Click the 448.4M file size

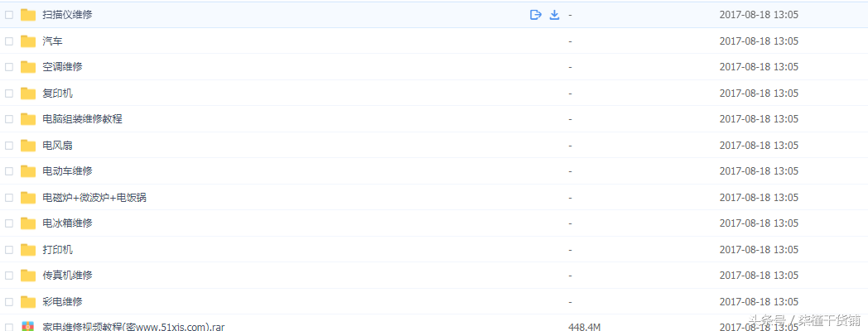tap(585, 327)
